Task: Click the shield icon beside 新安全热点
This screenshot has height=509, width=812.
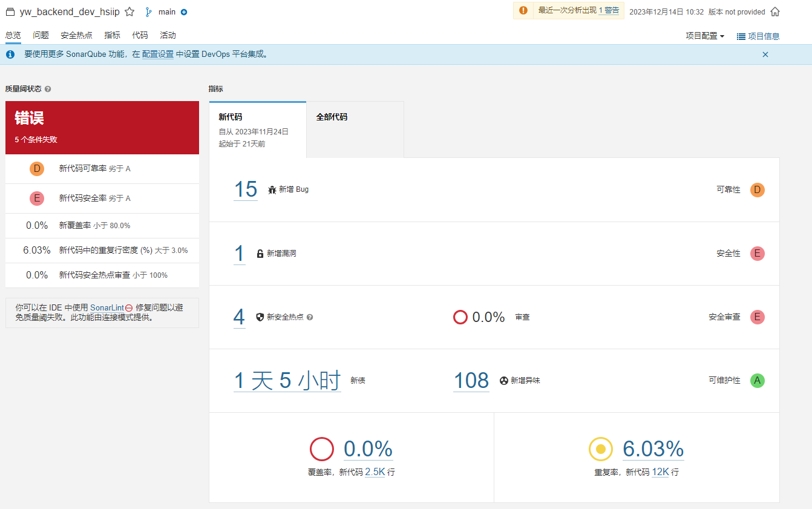Action: click(x=260, y=317)
